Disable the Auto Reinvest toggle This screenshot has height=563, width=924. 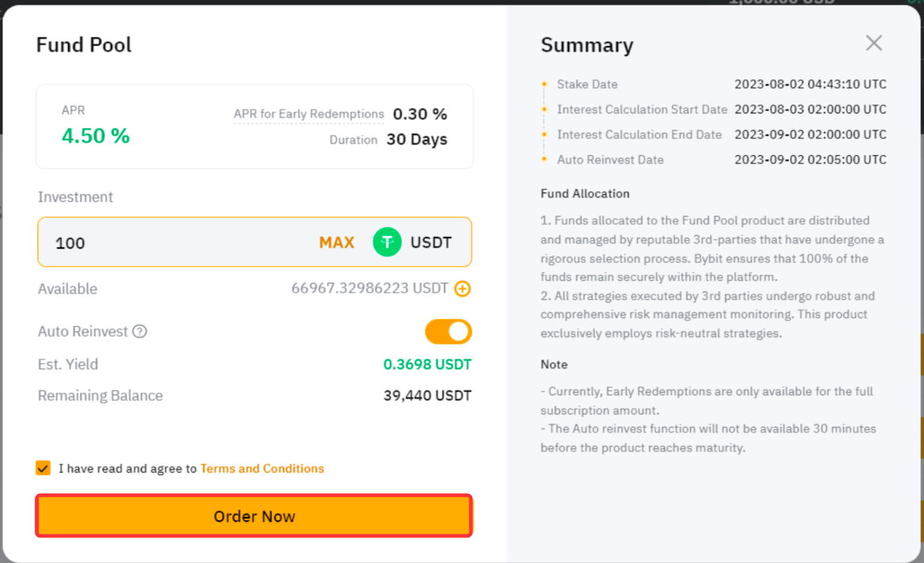[x=448, y=331]
